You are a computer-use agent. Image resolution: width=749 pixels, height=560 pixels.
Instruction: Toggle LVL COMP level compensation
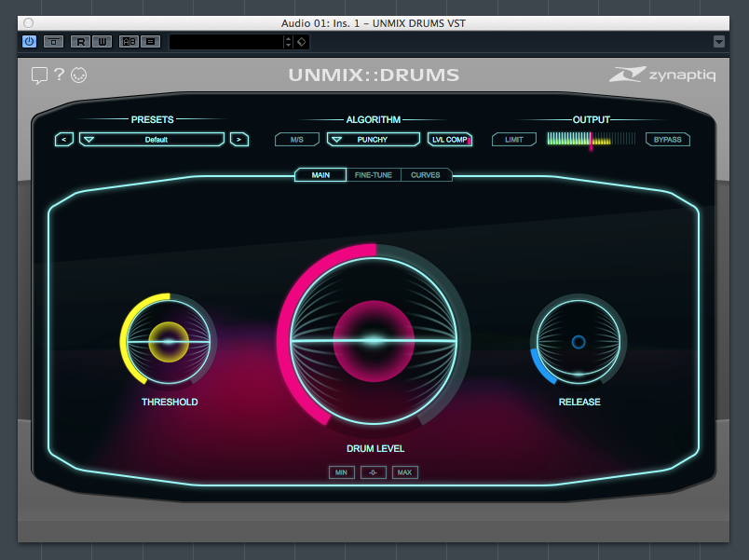[x=450, y=140]
